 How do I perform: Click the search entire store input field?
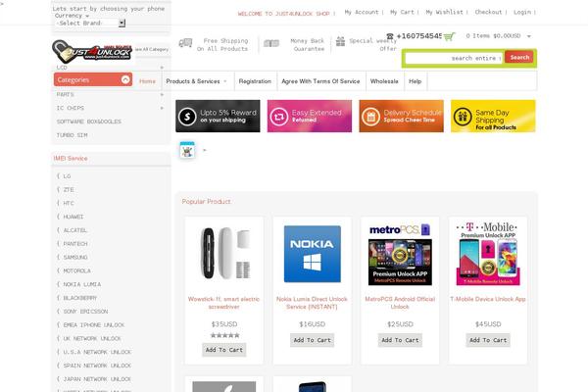454,58
